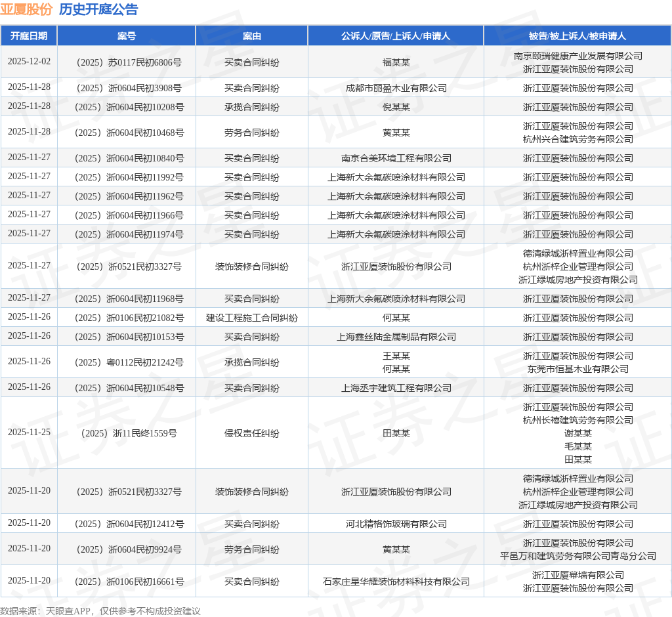Viewport: 672px width, 617px height.
Task: Click cause 劳务合同纠纷 in 浙0604民初10468号 row
Action: pyautogui.click(x=251, y=133)
